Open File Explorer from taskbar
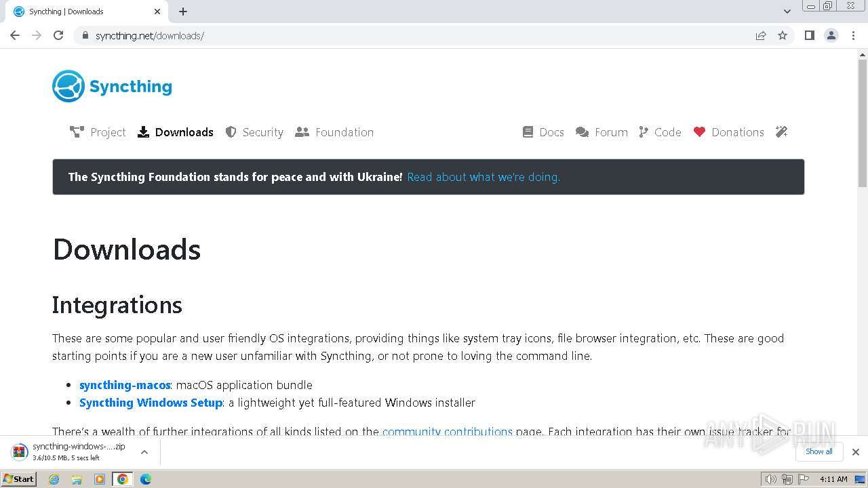The height and width of the screenshot is (488, 868). click(77, 479)
